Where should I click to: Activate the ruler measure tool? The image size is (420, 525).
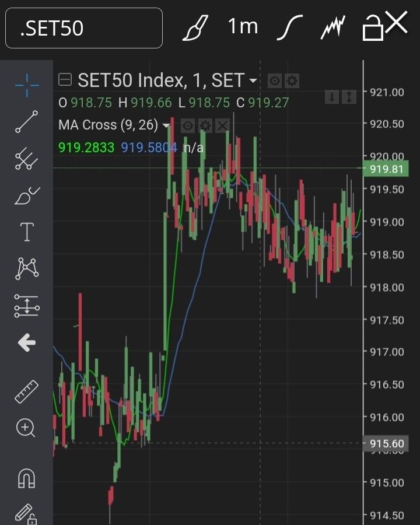pyautogui.click(x=27, y=391)
